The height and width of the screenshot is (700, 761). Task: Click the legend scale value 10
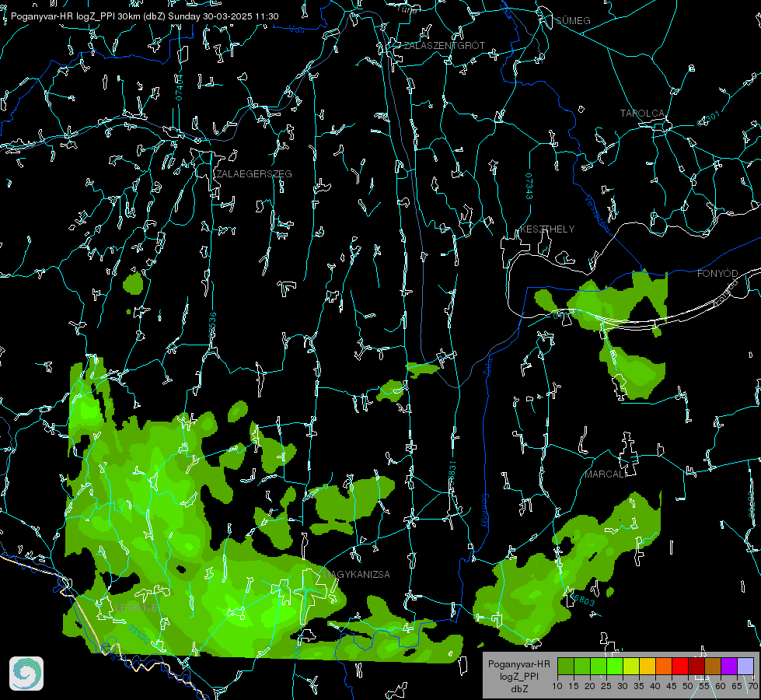click(557, 687)
